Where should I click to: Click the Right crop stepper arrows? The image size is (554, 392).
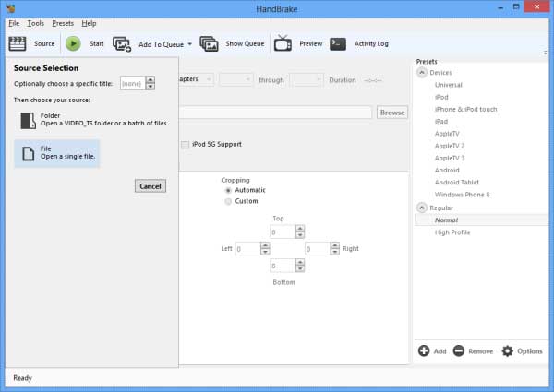click(x=335, y=248)
